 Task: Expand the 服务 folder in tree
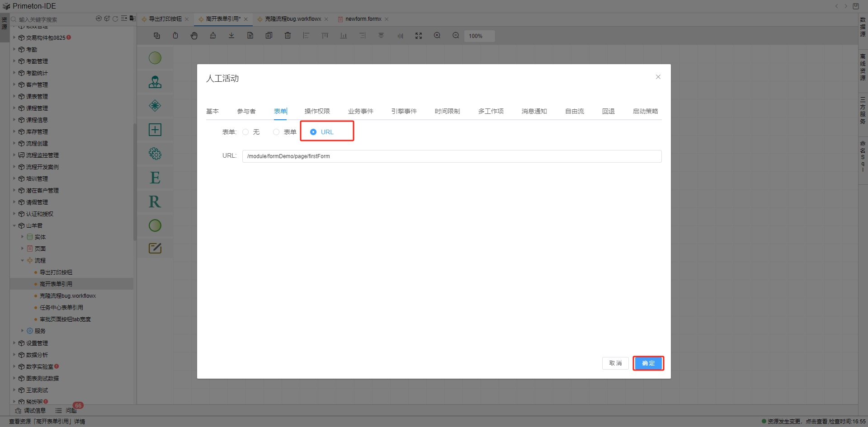pyautogui.click(x=22, y=331)
